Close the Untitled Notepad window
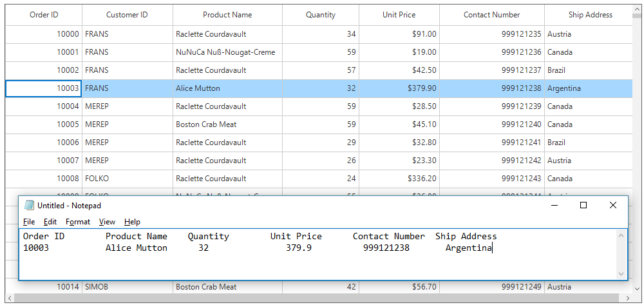Image resolution: width=644 pixels, height=305 pixels. click(x=613, y=205)
